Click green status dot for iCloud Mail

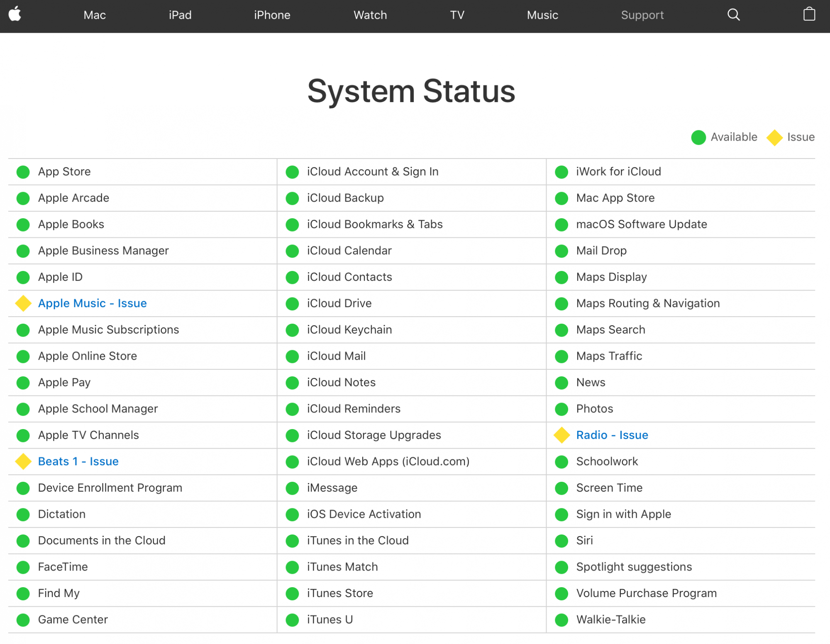point(292,356)
